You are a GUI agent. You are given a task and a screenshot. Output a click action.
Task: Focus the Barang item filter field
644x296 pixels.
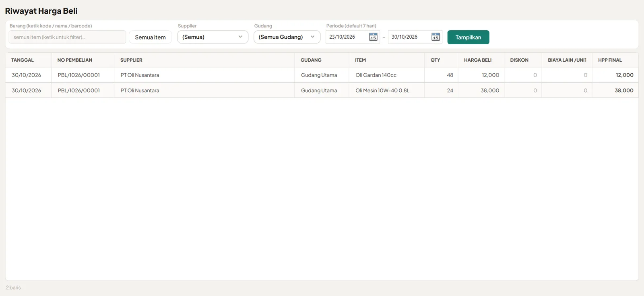67,37
